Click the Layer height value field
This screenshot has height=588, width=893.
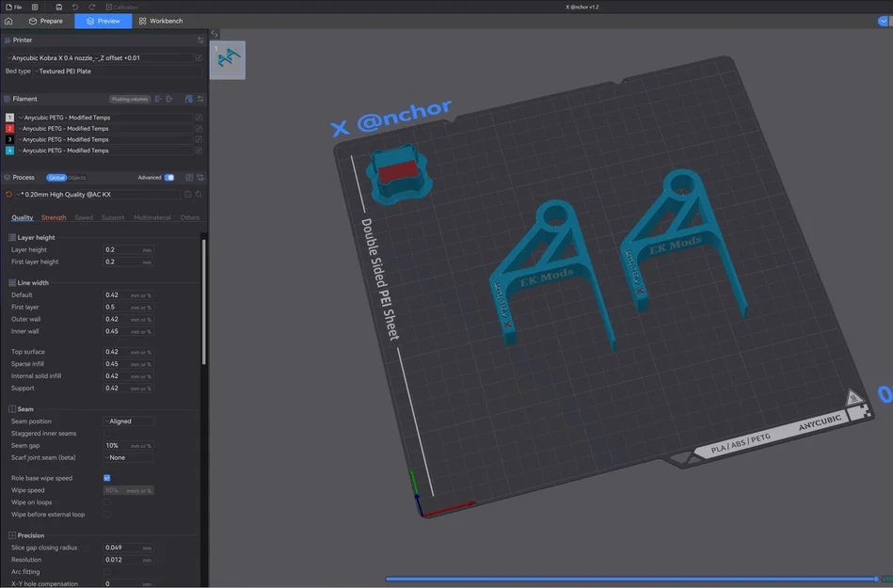tap(128, 250)
